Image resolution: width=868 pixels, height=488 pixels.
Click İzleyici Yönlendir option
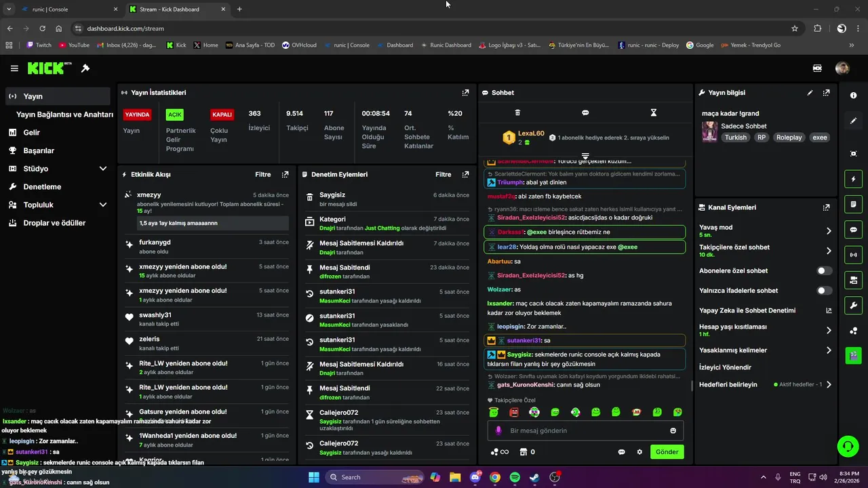pos(725,367)
